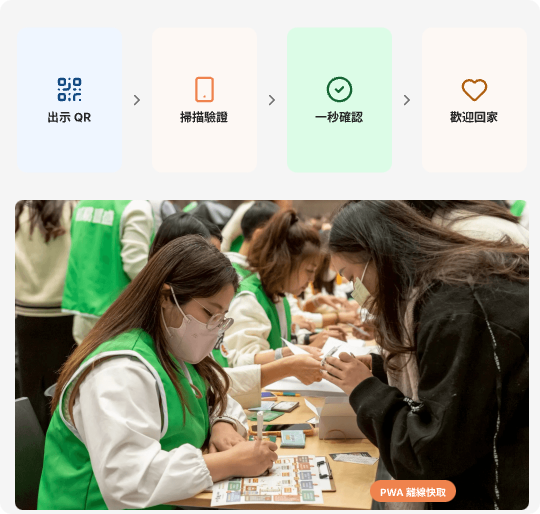Click the light blue 出示 QR card
The image size is (540, 514).
69,100
